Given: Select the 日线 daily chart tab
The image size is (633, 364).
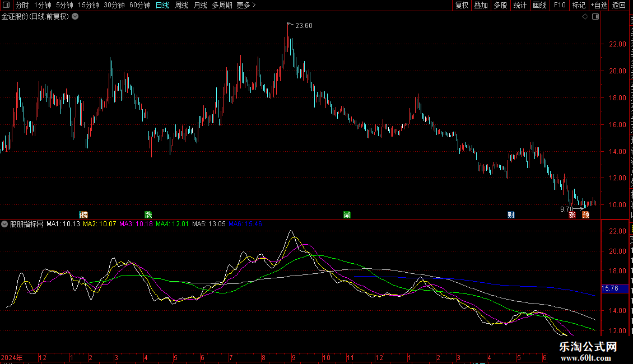Looking at the screenshot, I should pos(162,5).
